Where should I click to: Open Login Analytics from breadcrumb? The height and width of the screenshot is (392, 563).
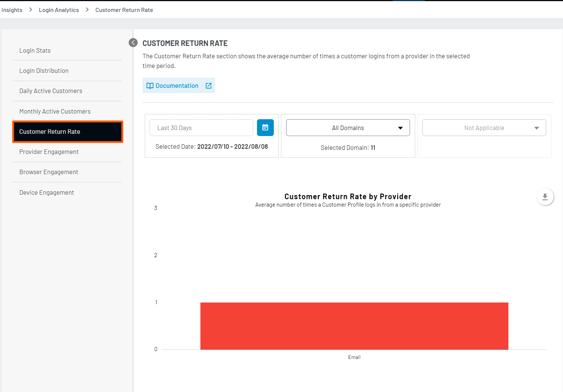(59, 10)
